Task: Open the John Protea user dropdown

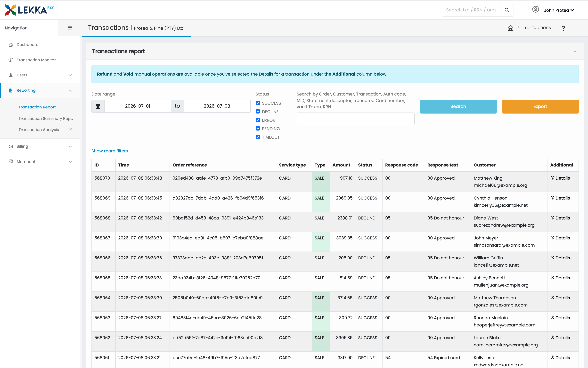Action: pyautogui.click(x=559, y=10)
